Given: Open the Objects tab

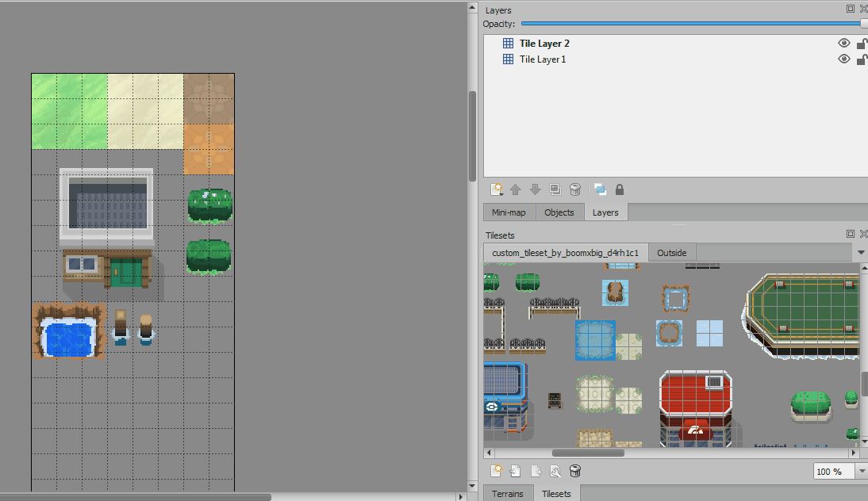Looking at the screenshot, I should (x=559, y=212).
